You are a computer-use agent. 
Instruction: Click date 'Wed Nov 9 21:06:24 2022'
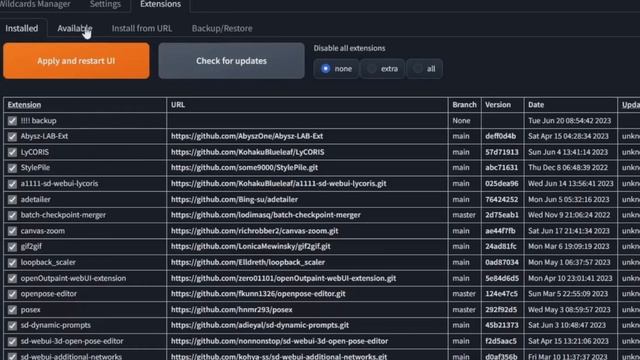569,215
